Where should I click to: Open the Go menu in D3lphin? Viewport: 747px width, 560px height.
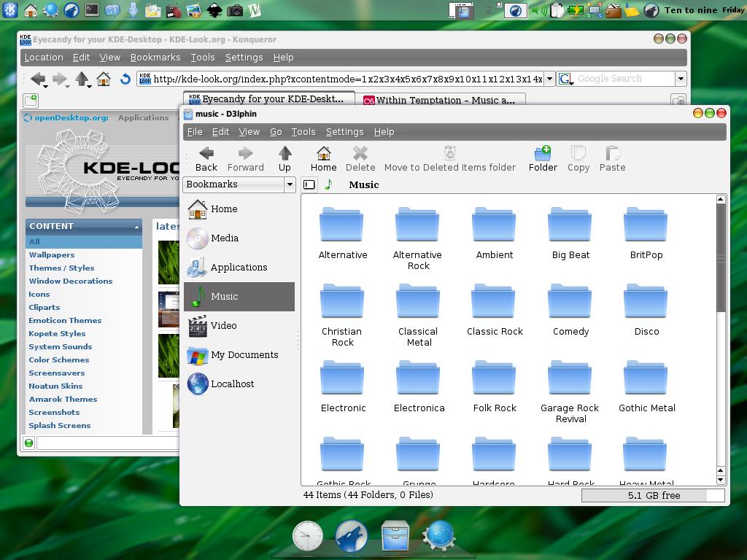click(x=276, y=132)
